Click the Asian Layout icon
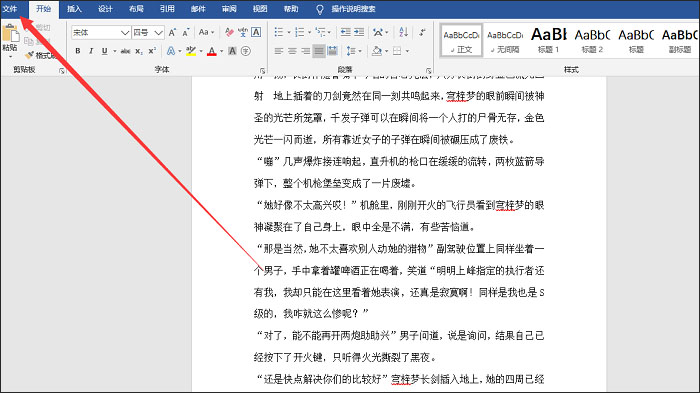The image size is (700, 393). pyautogui.click(x=378, y=32)
